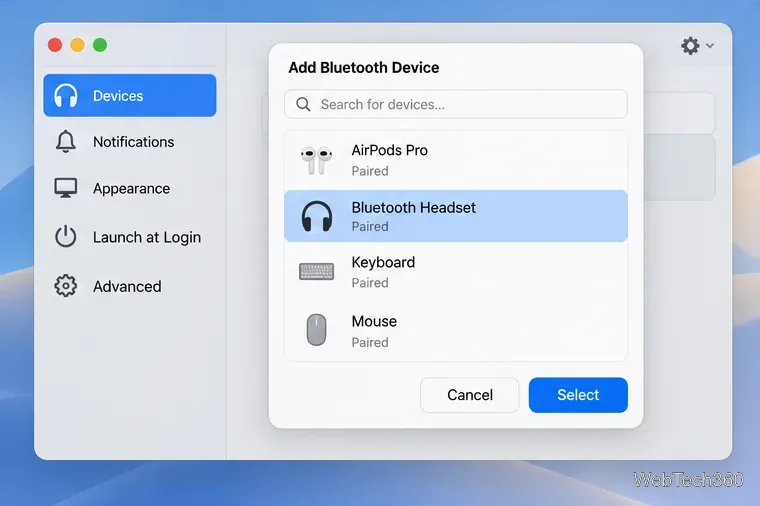Viewport: 760px width, 506px height.
Task: Click the monitor icon beside Appearance
Action: click(65, 188)
